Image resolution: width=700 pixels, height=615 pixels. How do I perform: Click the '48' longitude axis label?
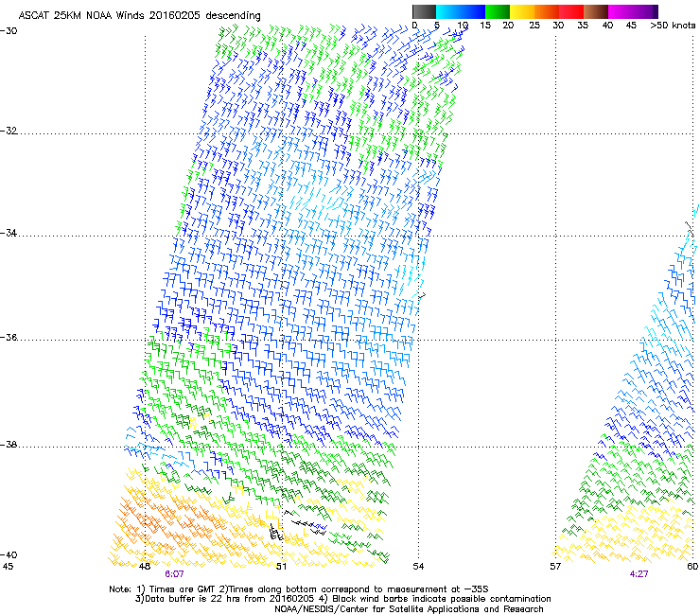pos(144,567)
